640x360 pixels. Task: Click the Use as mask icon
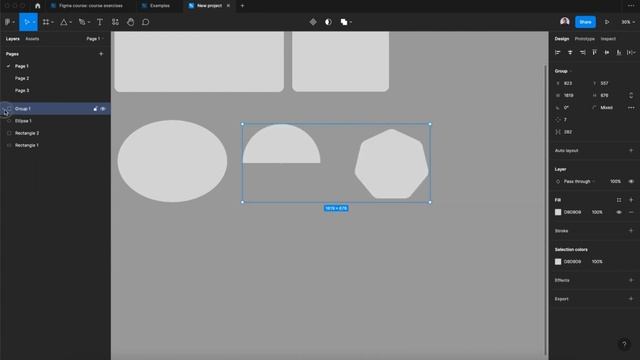(x=328, y=22)
